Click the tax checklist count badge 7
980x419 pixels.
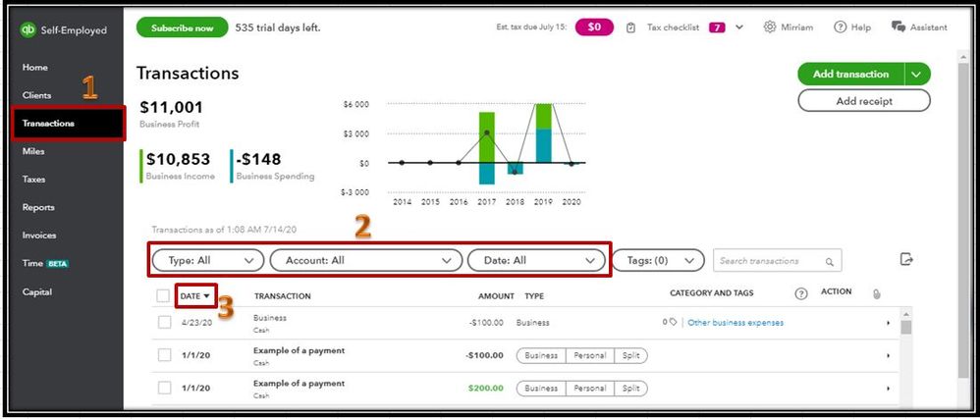coord(717,27)
